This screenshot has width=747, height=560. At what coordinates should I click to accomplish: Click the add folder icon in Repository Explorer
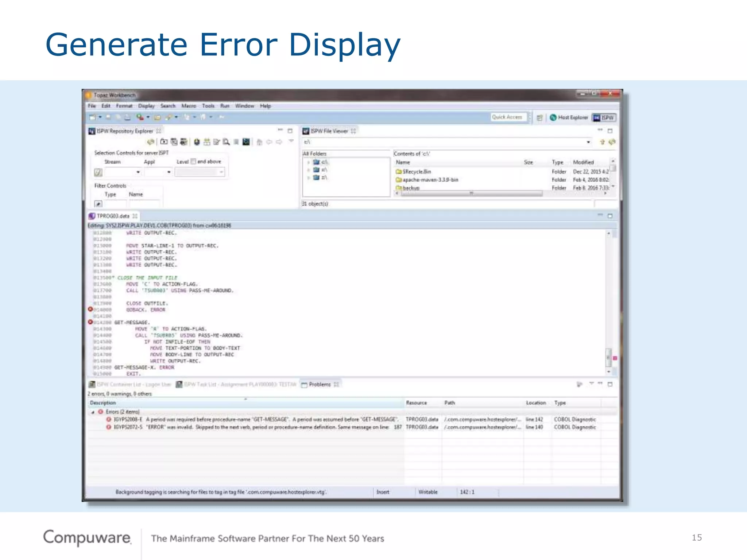164,142
